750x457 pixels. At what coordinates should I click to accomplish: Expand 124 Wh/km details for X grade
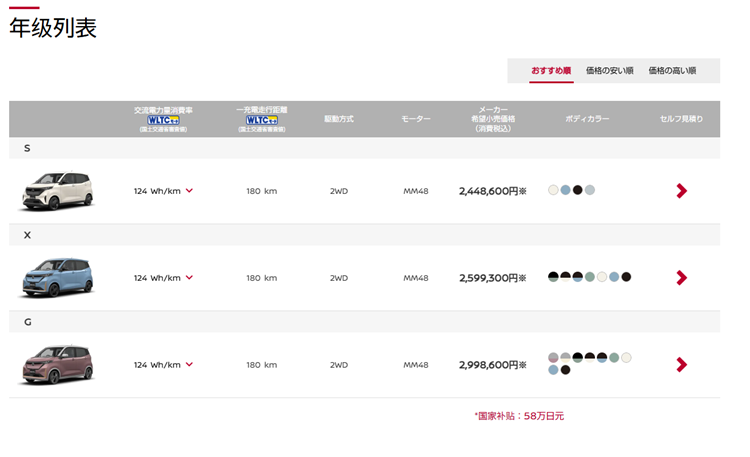click(x=189, y=278)
